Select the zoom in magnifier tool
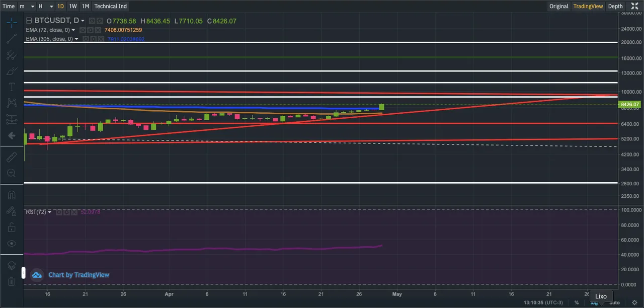 click(12, 173)
